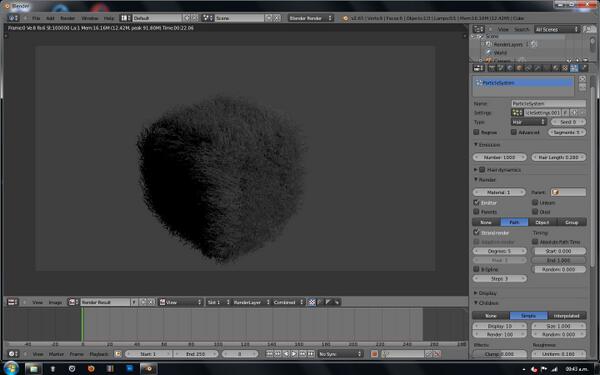Play the animation in reverse
The height and width of the screenshot is (375, 600).
286,354
